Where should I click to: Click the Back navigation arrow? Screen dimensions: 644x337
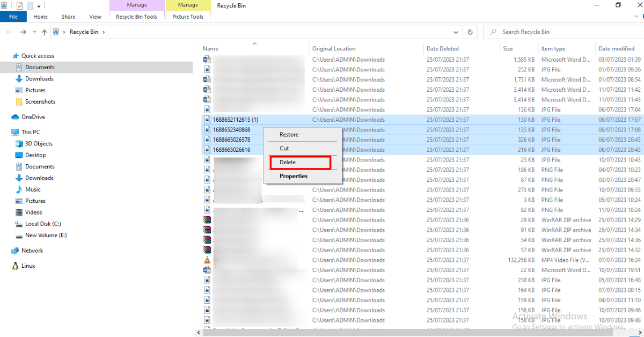(9, 32)
